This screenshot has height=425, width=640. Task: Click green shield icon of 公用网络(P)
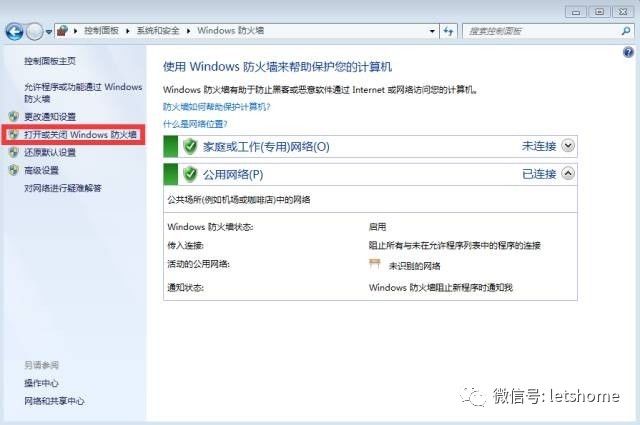point(190,174)
